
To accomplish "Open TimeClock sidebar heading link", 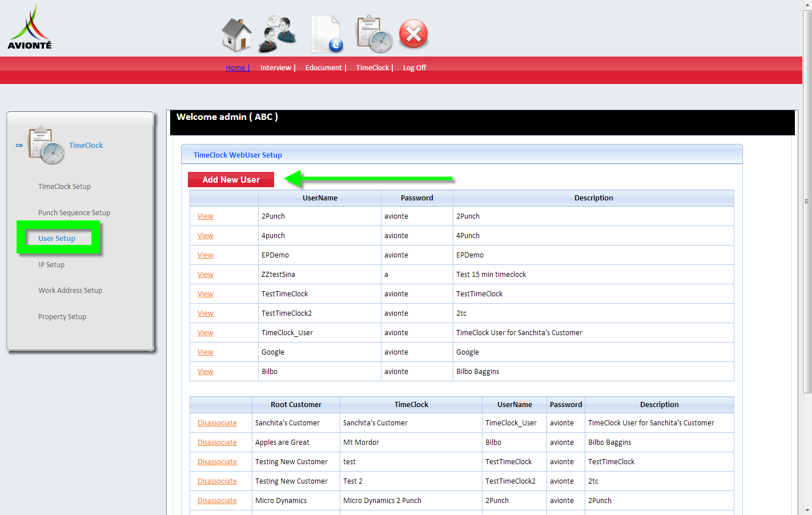I will (86, 146).
